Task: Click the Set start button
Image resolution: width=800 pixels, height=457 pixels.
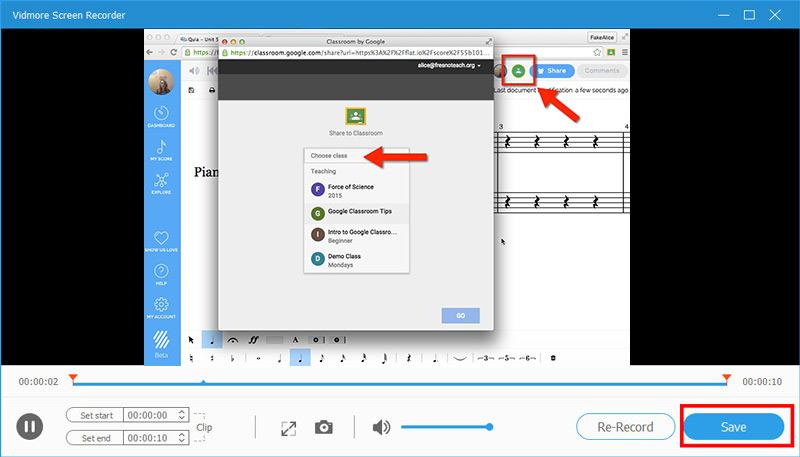Action: (x=95, y=415)
